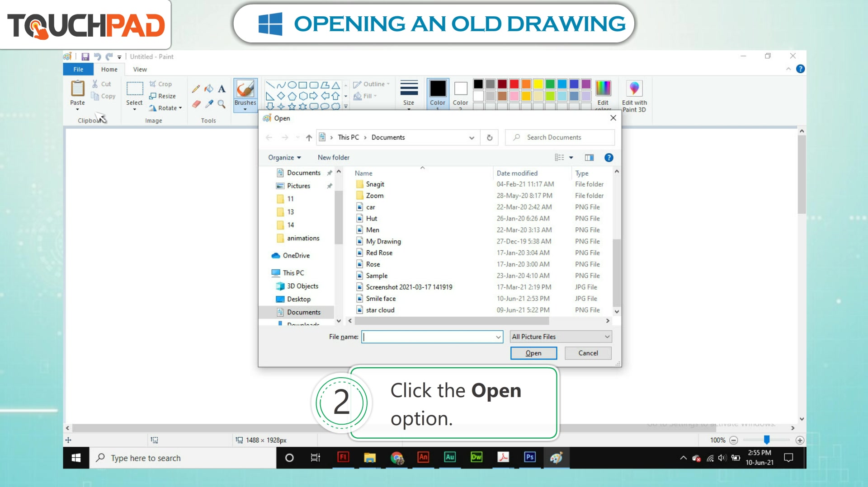Select the Pencil tool in Paint
Viewport: 868px width, 487px height.
(196, 89)
